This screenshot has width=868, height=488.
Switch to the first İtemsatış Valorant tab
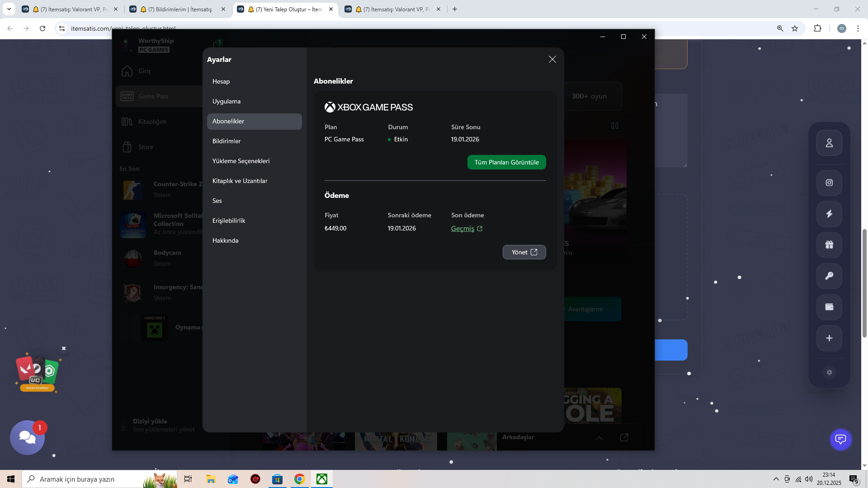[x=70, y=9]
